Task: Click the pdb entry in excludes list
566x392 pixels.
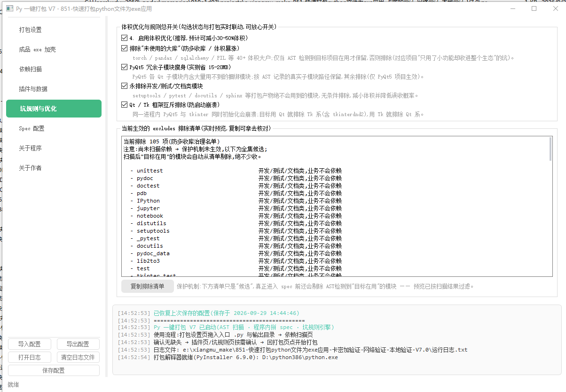Action: coord(236,193)
